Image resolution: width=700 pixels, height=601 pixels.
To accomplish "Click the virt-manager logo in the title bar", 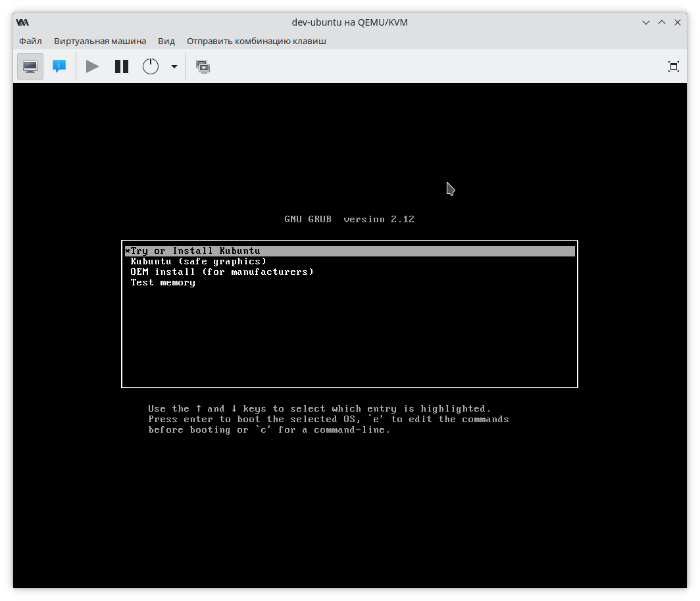I will pos(22,22).
